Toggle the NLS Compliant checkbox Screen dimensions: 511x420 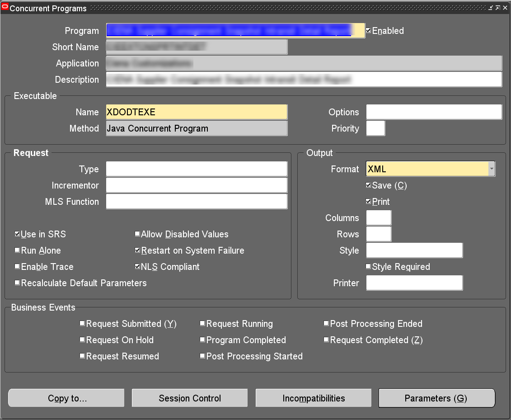click(137, 266)
